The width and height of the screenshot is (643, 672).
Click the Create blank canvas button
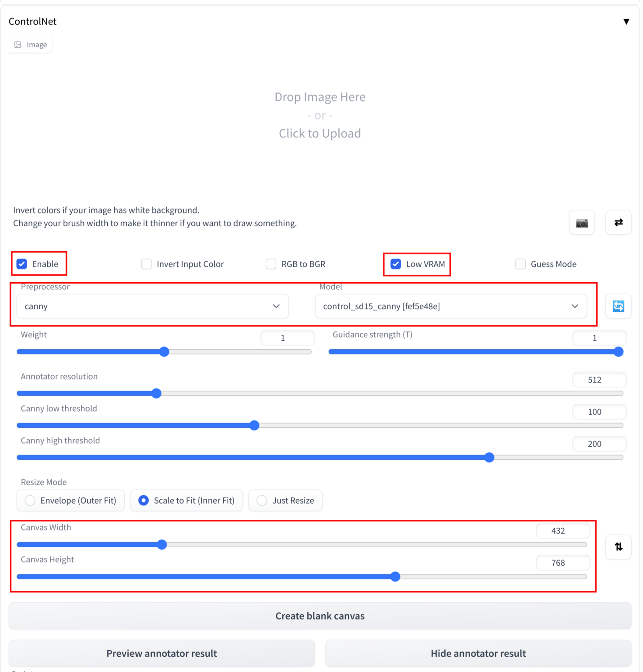click(x=320, y=616)
